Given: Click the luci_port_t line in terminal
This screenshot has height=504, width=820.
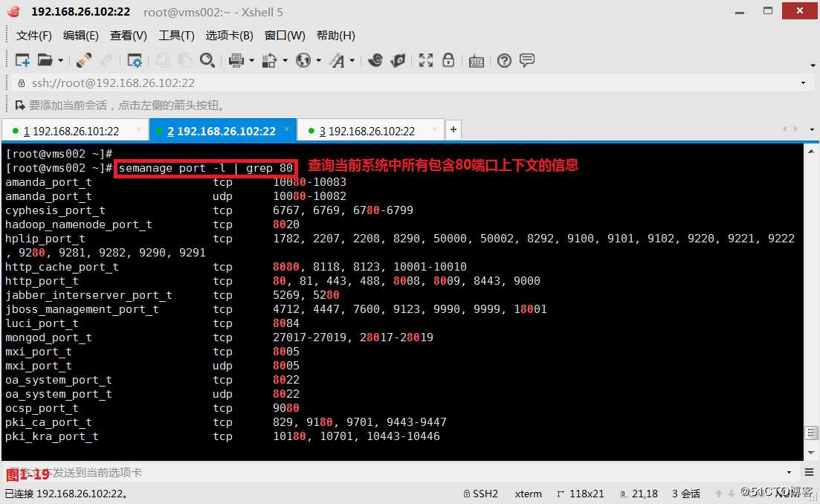Looking at the screenshot, I should pos(152,323).
